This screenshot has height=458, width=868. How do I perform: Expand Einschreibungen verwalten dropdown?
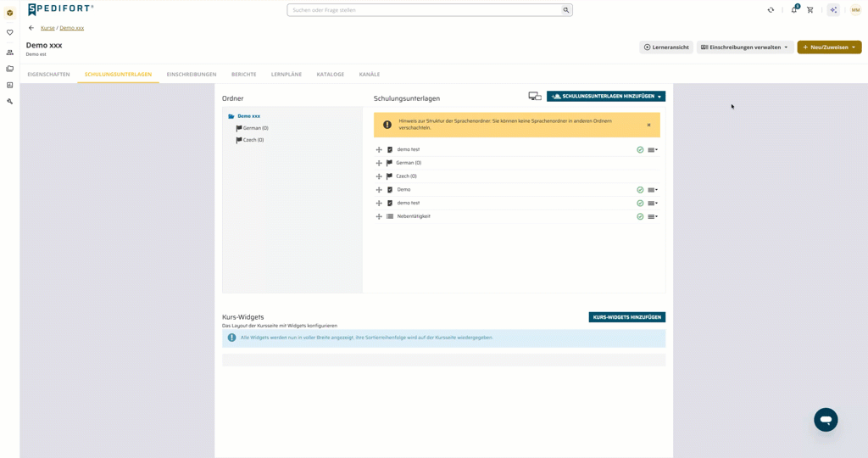click(x=744, y=47)
